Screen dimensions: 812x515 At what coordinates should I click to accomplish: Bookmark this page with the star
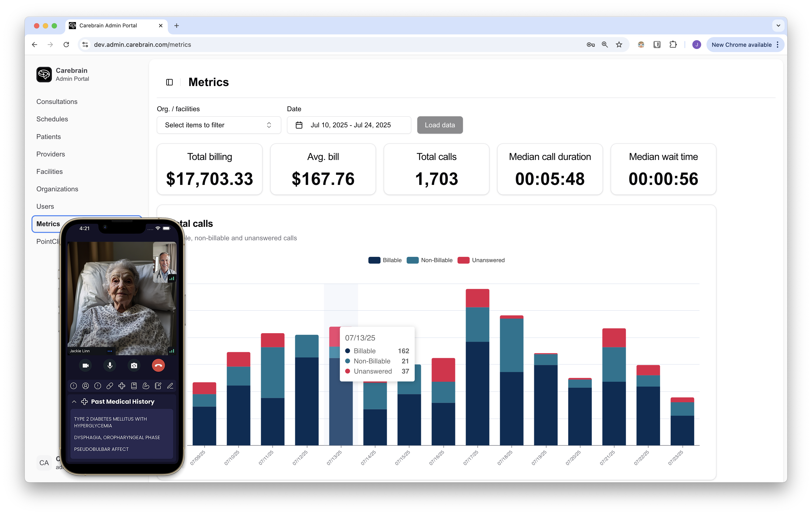pos(619,45)
